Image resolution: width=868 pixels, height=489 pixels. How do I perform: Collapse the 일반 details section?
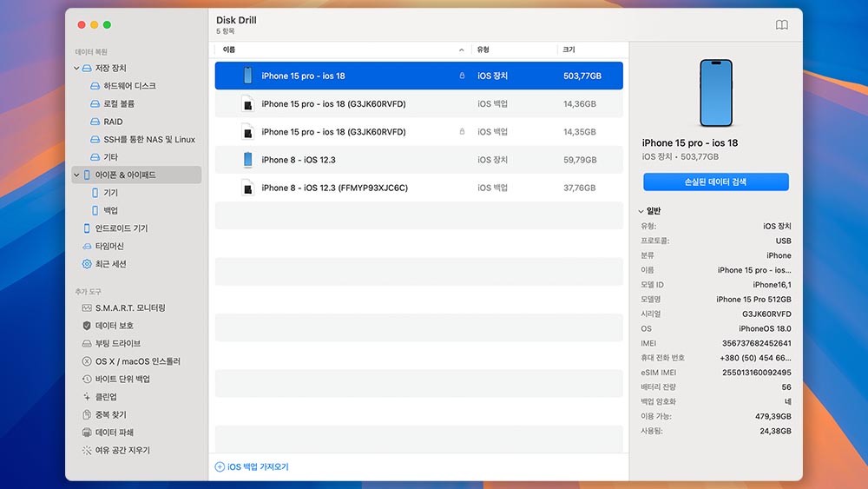click(641, 211)
